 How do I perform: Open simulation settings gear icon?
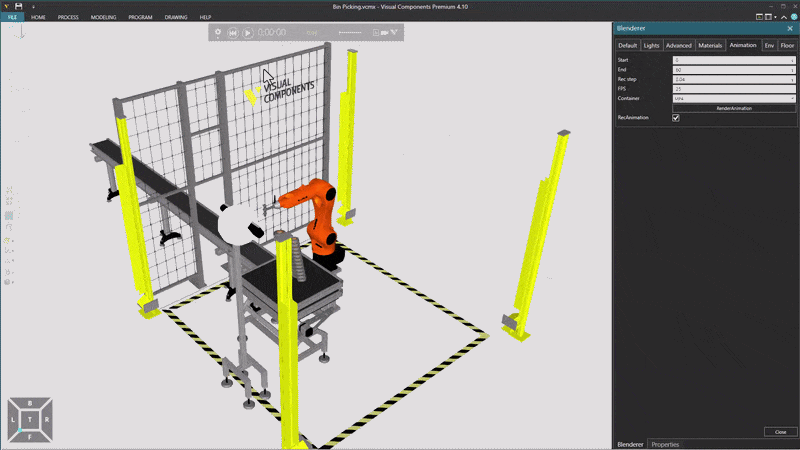pyautogui.click(x=218, y=32)
